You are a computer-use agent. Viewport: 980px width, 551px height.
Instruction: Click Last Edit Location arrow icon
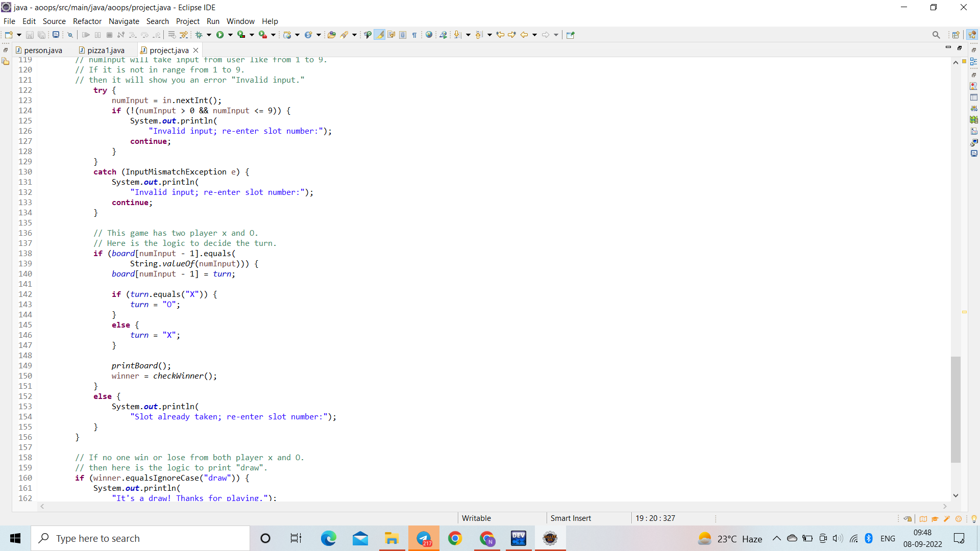coord(500,35)
